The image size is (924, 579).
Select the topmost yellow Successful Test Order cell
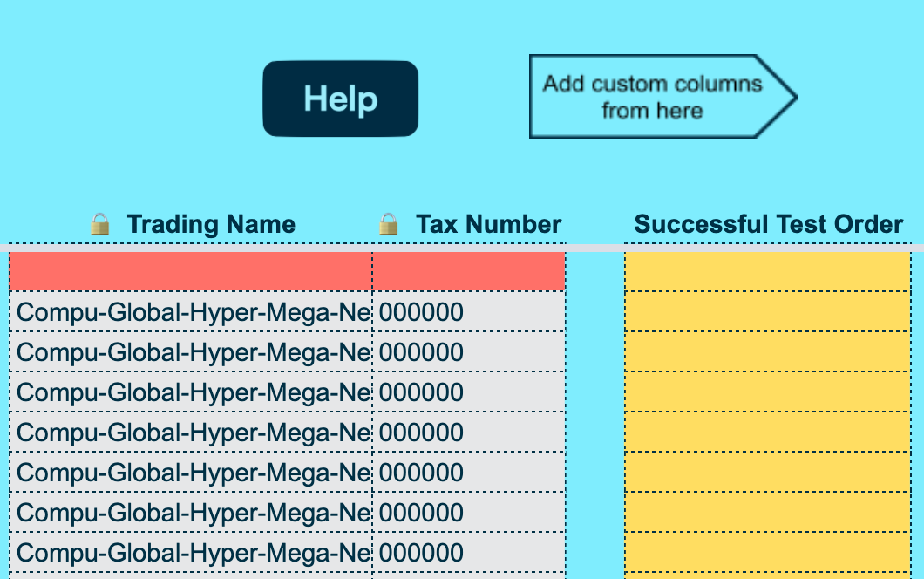[768, 271]
